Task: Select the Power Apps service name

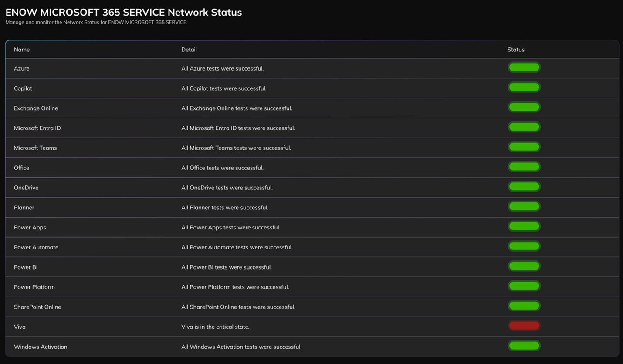Action: (30, 227)
